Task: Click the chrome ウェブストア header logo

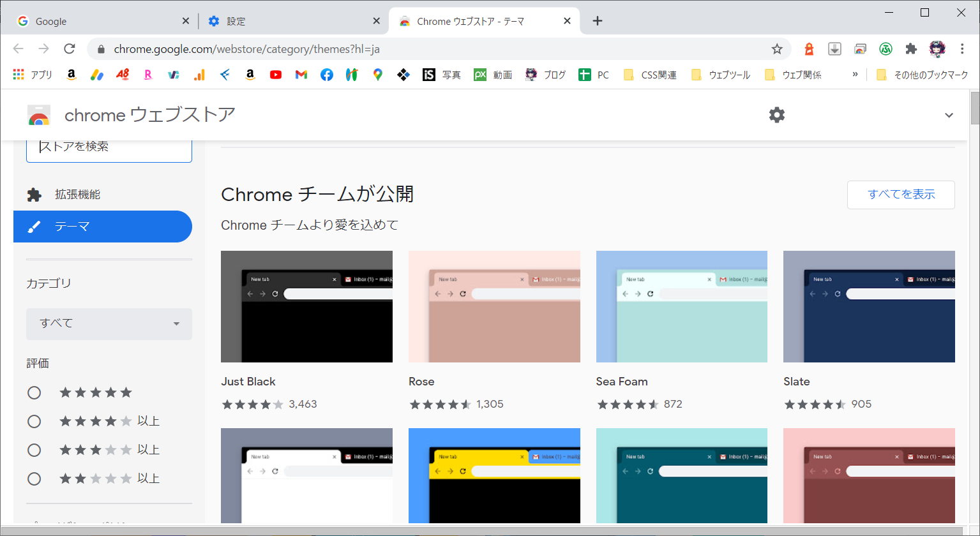Action: 132,115
